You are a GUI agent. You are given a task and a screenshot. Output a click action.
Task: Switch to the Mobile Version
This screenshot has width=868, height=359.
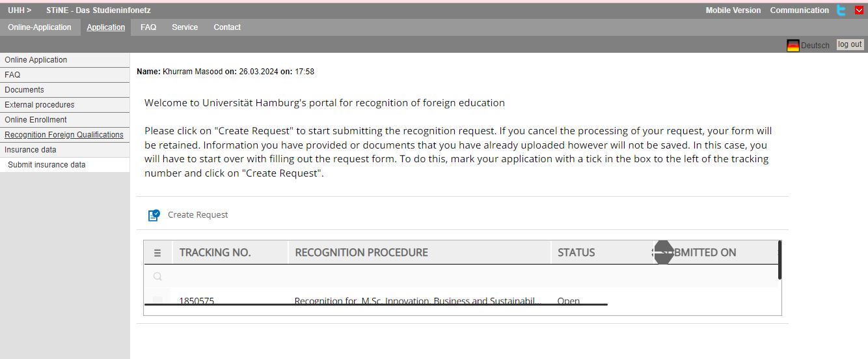click(733, 10)
